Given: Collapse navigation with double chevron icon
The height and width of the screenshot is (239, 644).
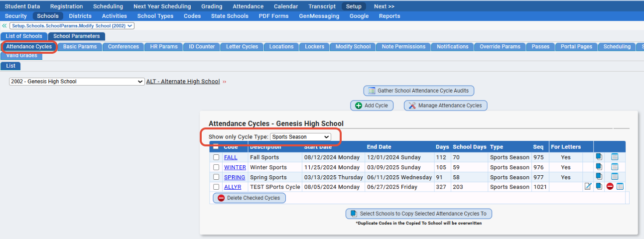Looking at the screenshot, I should tap(4, 25).
